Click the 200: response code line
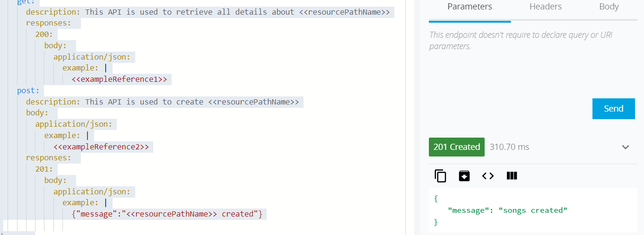 point(42,35)
